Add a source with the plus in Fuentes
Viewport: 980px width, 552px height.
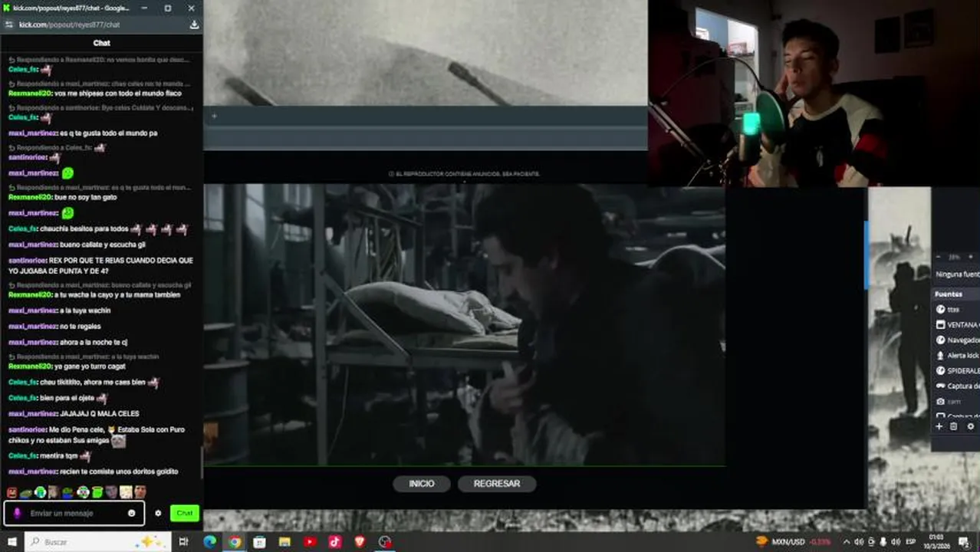click(939, 426)
